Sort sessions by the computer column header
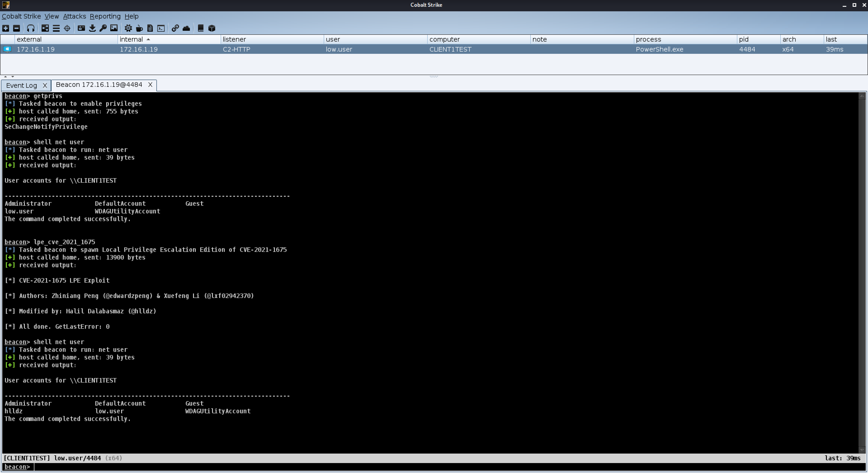The image size is (868, 473). pyautogui.click(x=479, y=39)
